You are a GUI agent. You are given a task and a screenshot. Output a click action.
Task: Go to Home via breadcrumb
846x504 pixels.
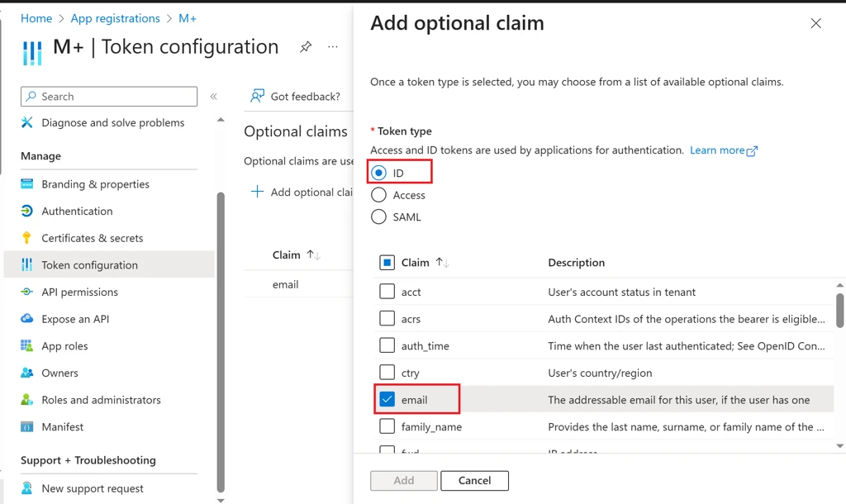tap(36, 18)
